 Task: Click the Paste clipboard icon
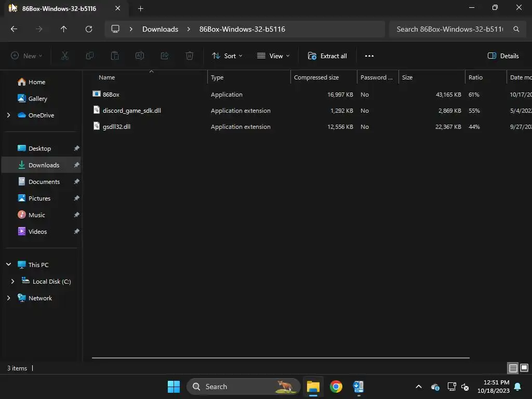115,56
